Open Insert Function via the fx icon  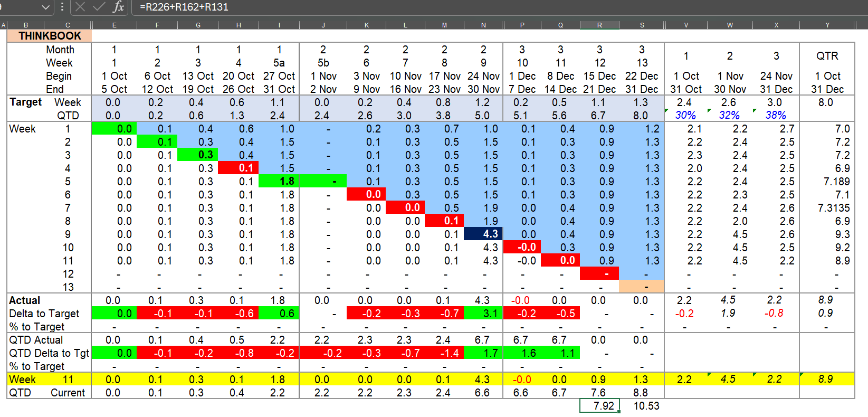click(118, 7)
